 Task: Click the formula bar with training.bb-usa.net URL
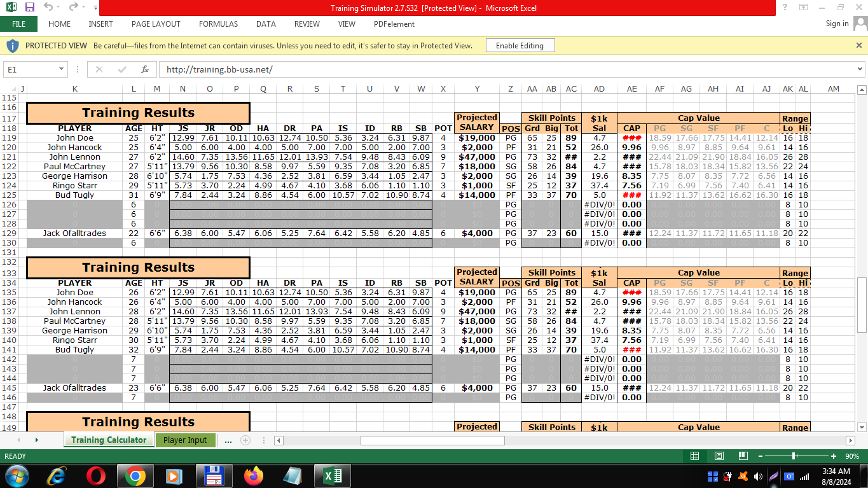point(506,69)
